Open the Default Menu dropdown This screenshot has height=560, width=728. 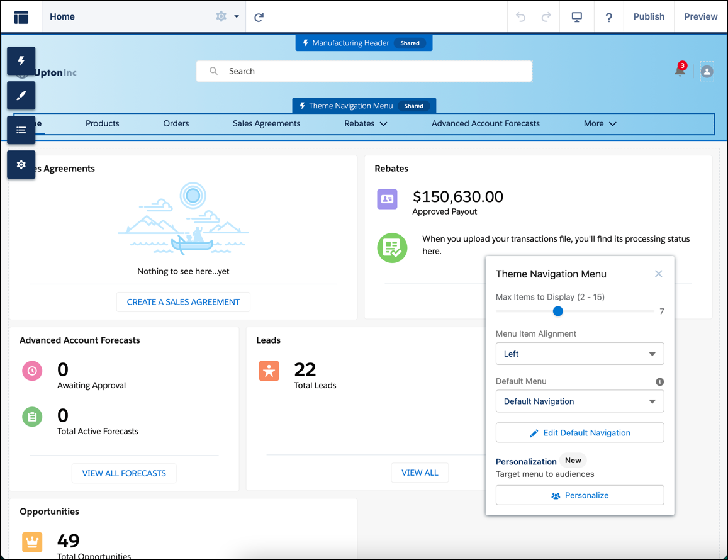point(579,401)
